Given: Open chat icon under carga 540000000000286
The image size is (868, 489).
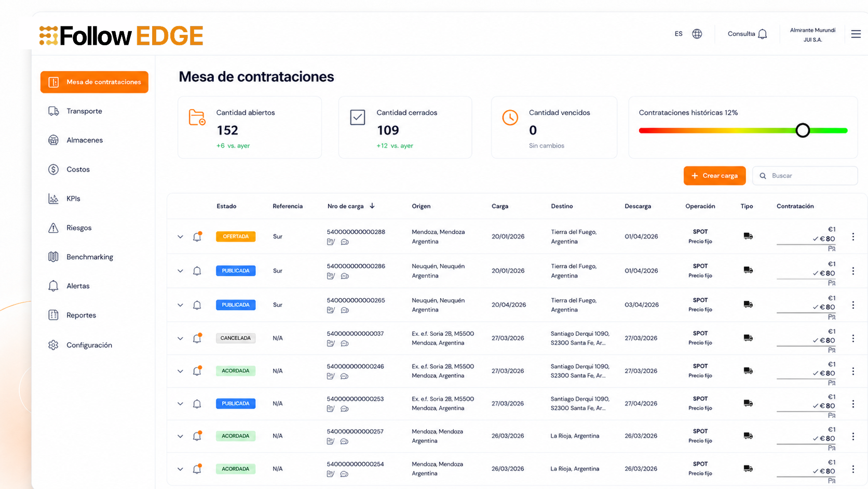Looking at the screenshot, I should click(345, 276).
